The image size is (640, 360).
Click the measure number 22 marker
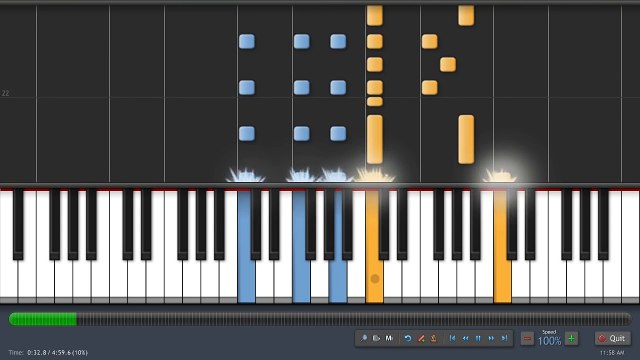coord(5,93)
